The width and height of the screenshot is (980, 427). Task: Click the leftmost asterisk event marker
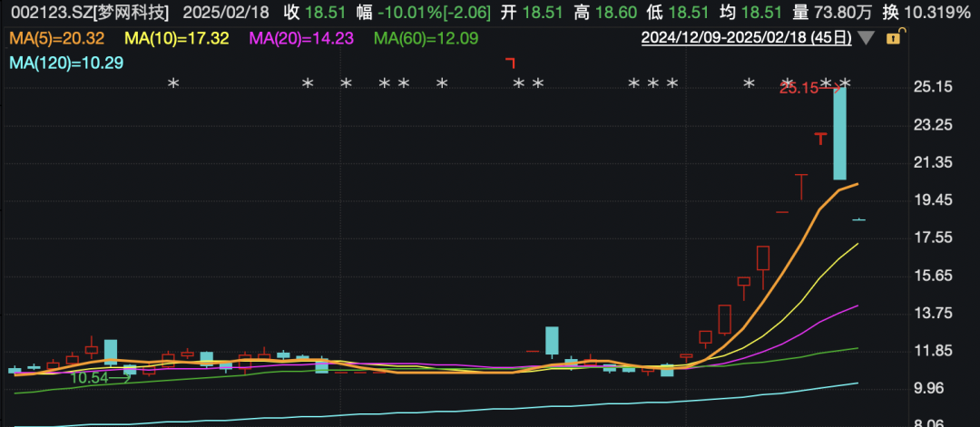pyautogui.click(x=174, y=83)
